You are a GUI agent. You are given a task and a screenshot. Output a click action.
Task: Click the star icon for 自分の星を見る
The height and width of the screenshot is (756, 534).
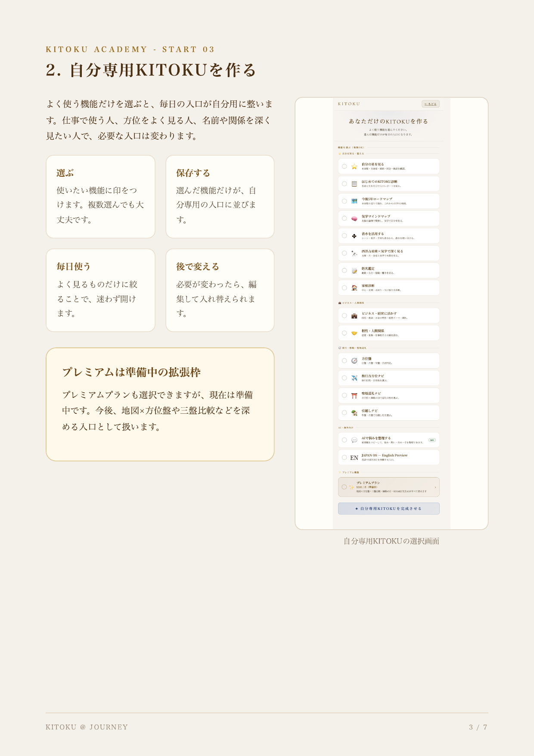(354, 166)
